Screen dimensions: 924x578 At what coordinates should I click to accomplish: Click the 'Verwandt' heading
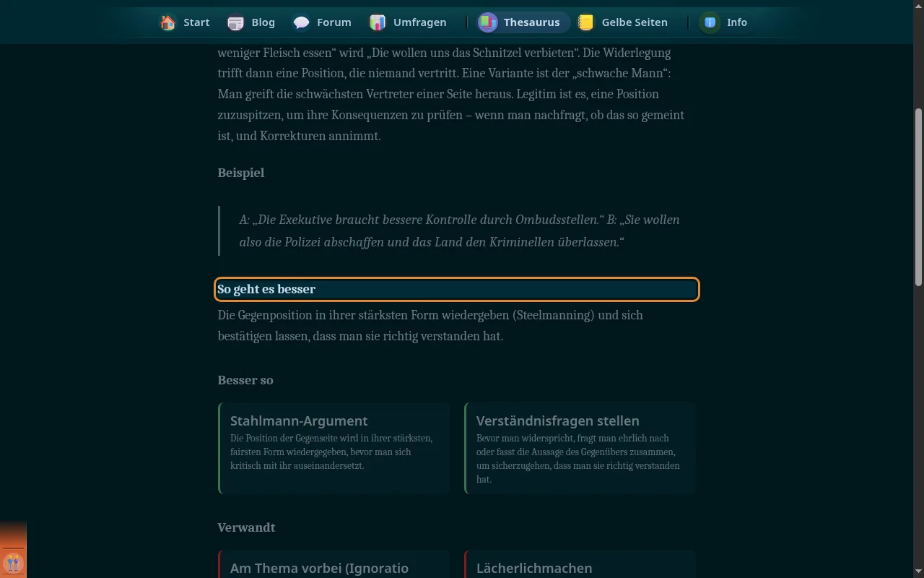(x=246, y=527)
